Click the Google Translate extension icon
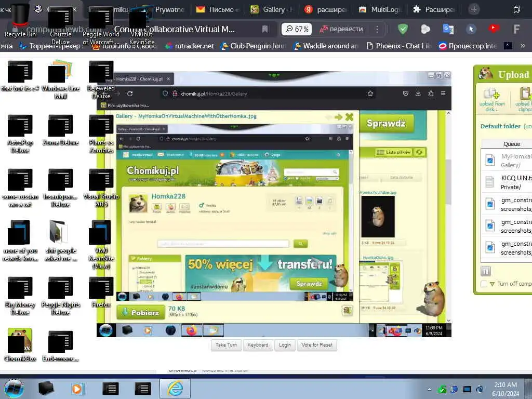532x399 pixels. pos(448,29)
